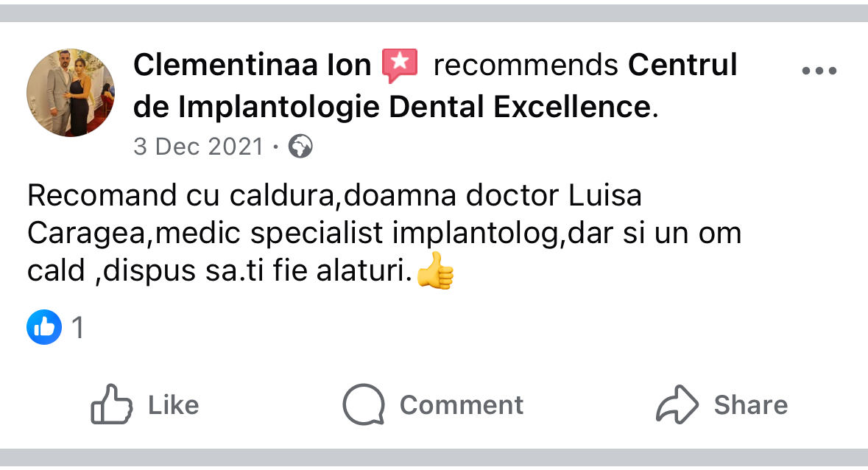Click the Comment speech bubble icon
The width and height of the screenshot is (868, 470).
click(364, 404)
